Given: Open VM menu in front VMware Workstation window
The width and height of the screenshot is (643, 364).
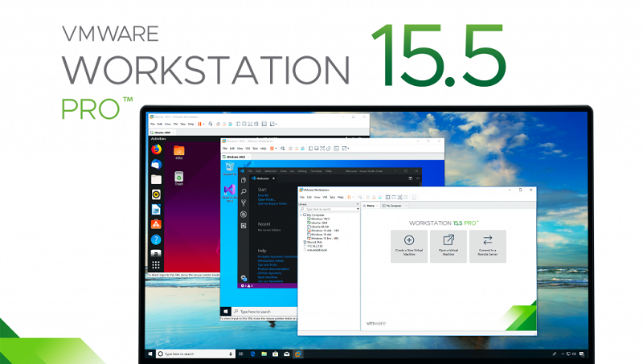Looking at the screenshot, I should point(325,197).
